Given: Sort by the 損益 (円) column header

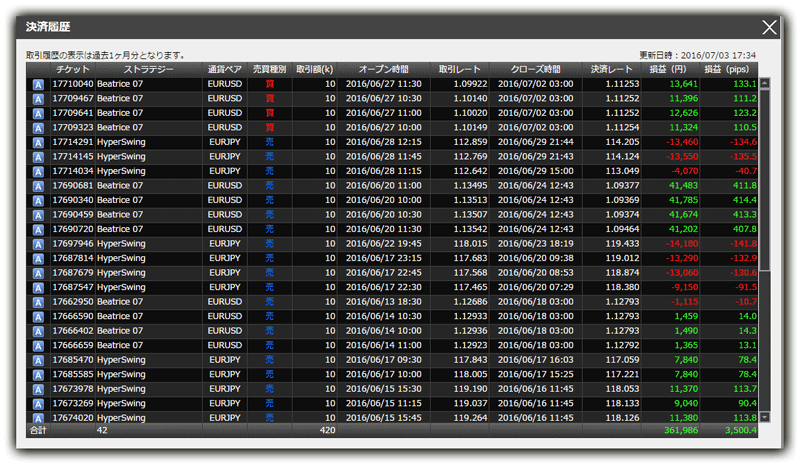Looking at the screenshot, I should pos(668,69).
